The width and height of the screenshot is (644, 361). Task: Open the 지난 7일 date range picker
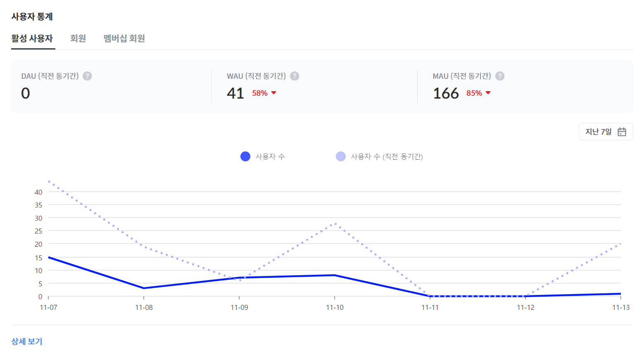606,132
